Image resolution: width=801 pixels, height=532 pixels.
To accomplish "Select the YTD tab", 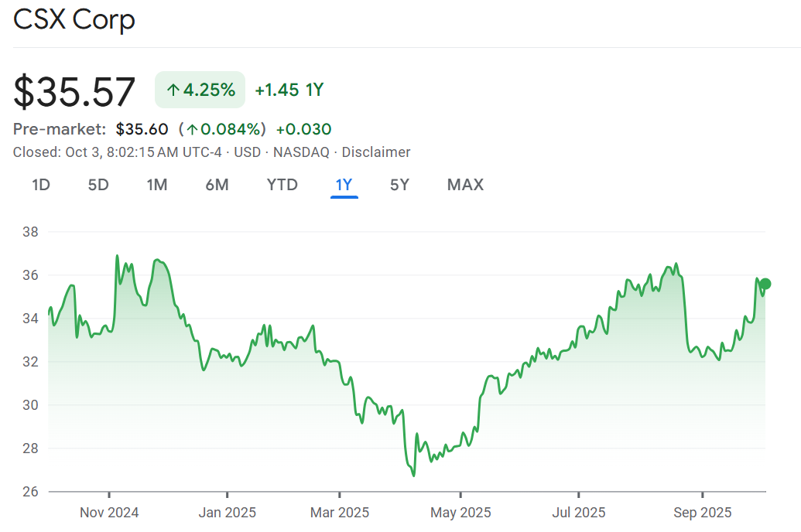I will pos(282,185).
